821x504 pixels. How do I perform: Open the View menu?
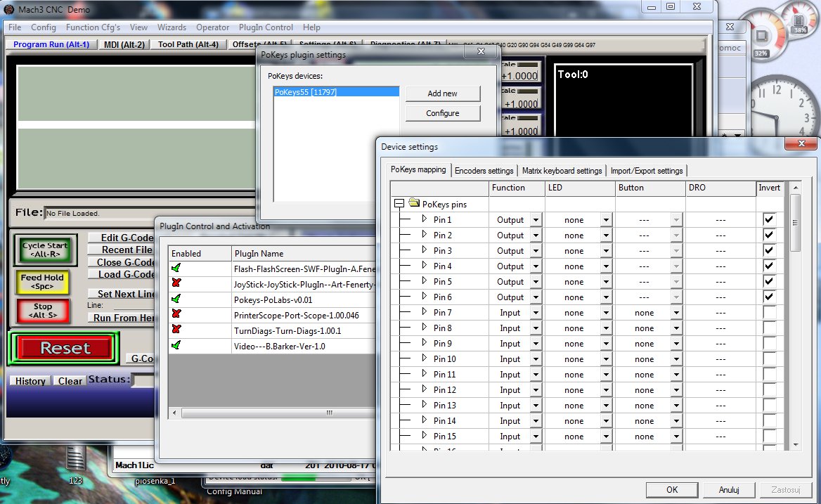138,27
